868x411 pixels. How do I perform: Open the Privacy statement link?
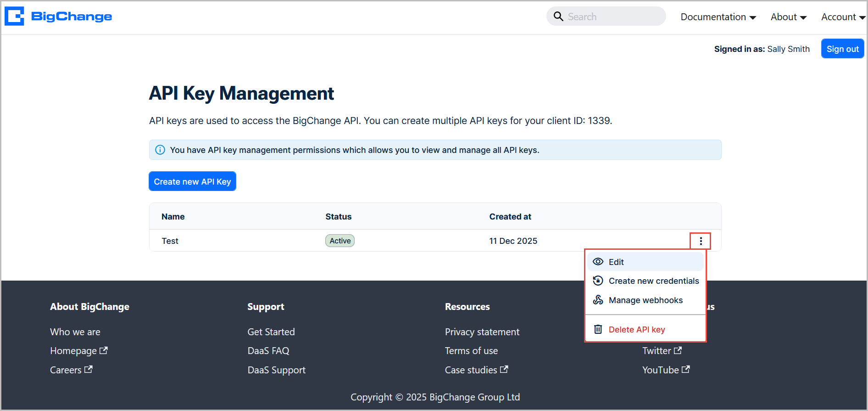482,332
